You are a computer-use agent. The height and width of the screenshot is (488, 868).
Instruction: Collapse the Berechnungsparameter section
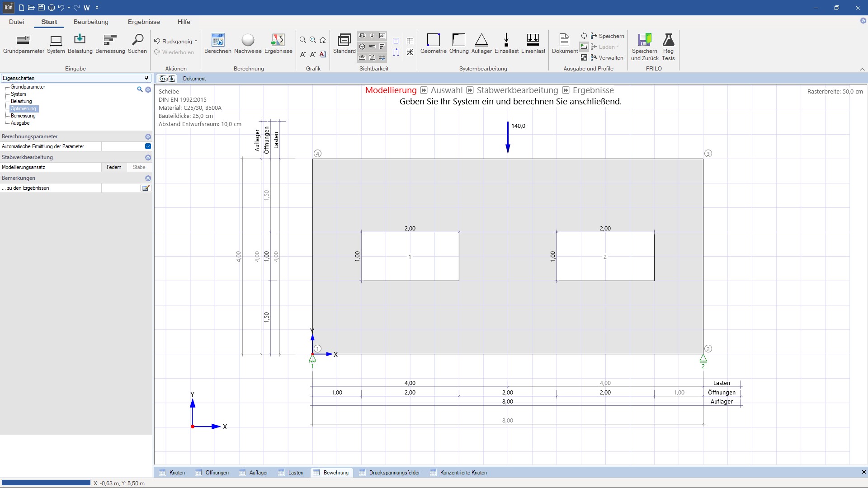pyautogui.click(x=148, y=136)
